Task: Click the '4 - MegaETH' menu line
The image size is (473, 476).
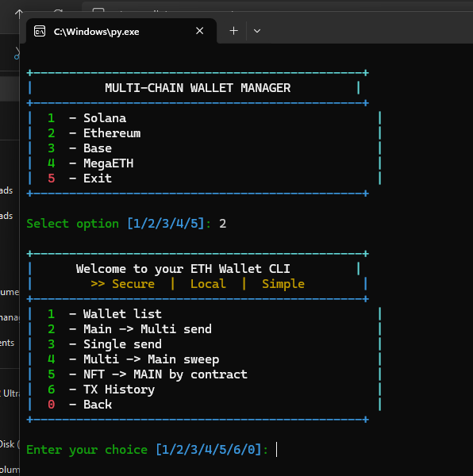Action: click(x=90, y=163)
